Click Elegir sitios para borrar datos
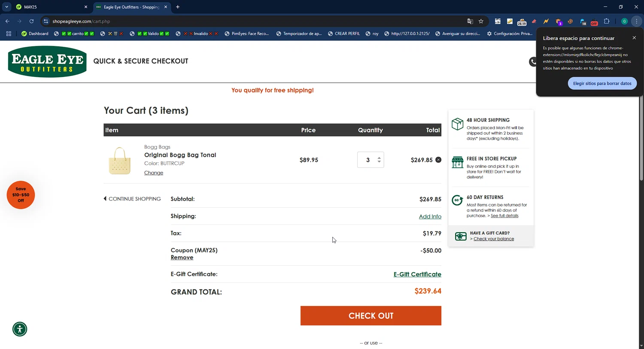Screen dimensions: 644x349 point(602,83)
